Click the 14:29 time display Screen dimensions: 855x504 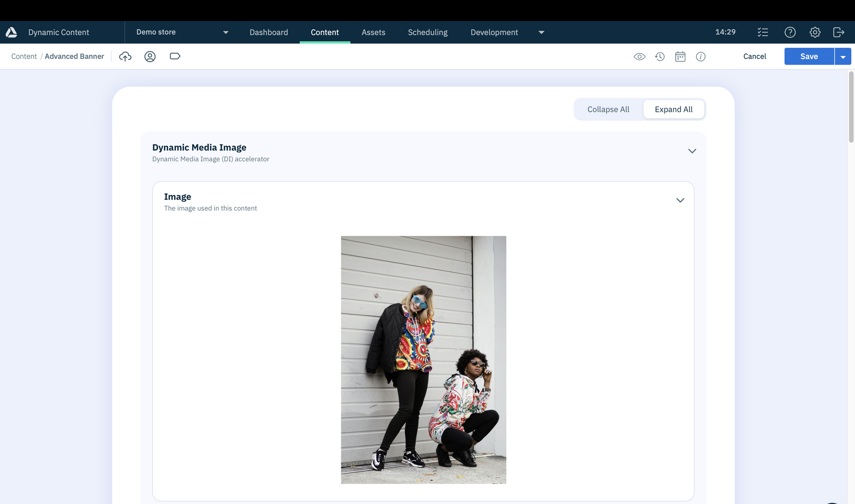point(725,32)
